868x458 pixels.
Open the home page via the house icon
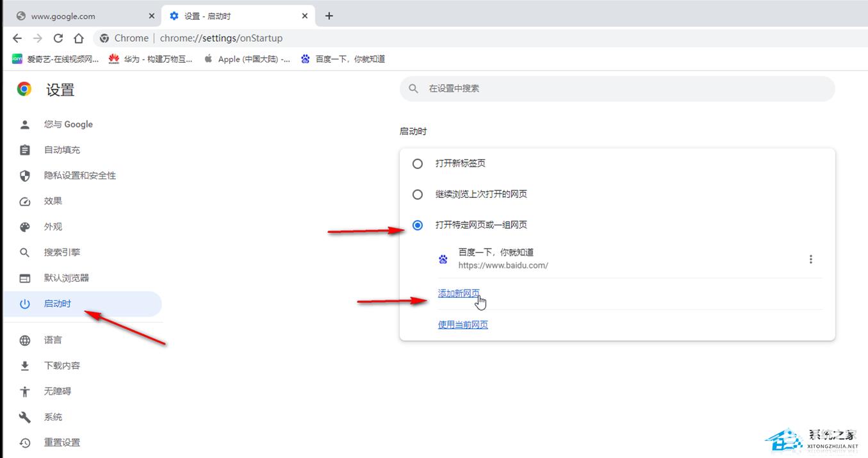(78, 38)
